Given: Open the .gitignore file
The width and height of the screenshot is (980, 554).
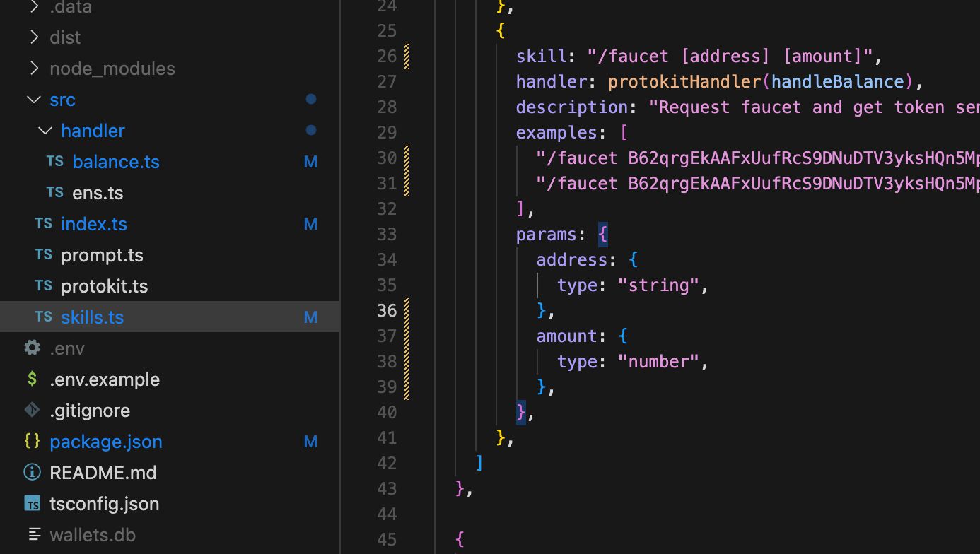Looking at the screenshot, I should point(90,411).
